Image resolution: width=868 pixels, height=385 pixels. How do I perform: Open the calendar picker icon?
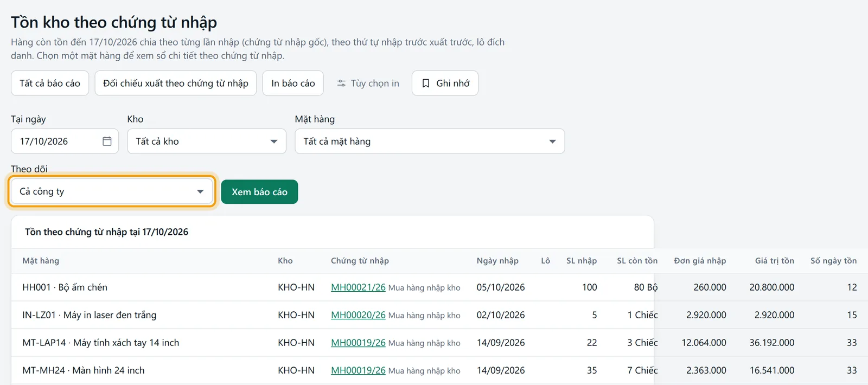point(107,141)
